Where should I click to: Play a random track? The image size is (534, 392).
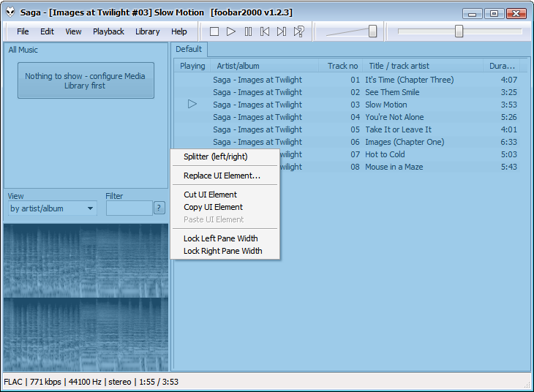point(298,31)
